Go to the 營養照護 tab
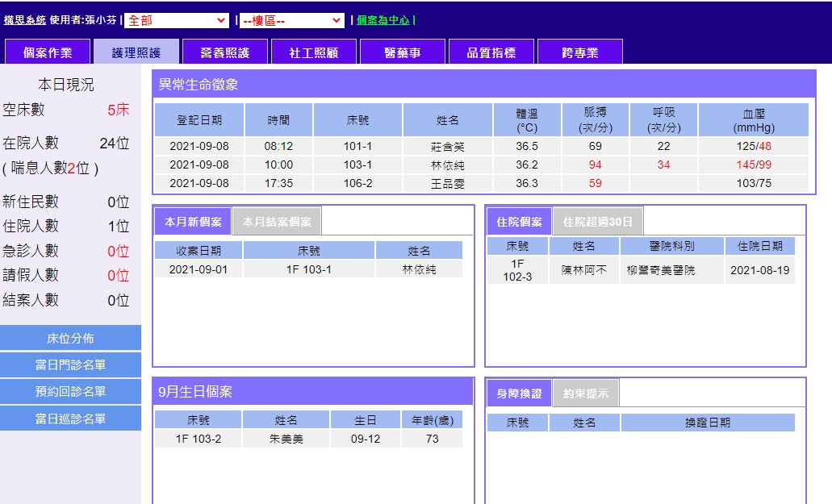The image size is (832, 504). click(x=225, y=52)
